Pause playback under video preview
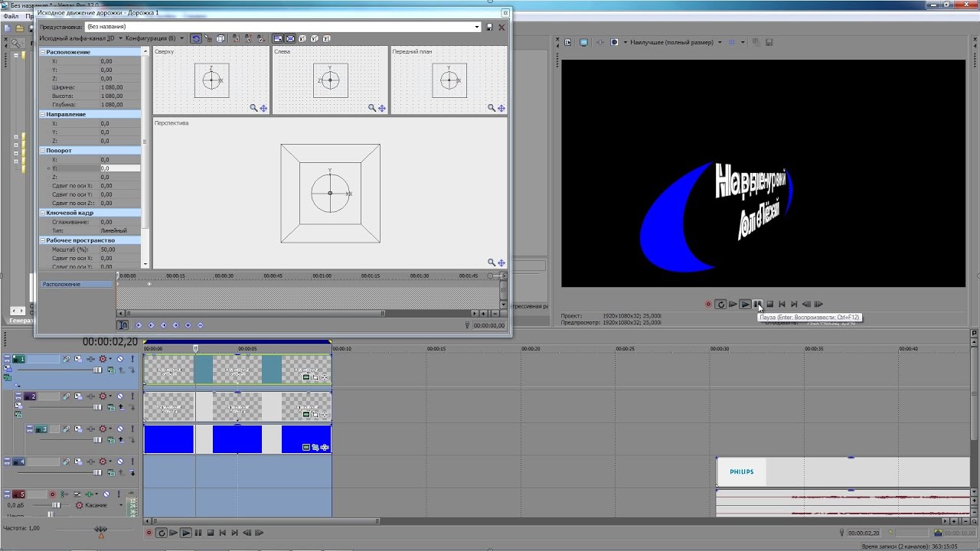This screenshot has height=551, width=980. click(757, 304)
